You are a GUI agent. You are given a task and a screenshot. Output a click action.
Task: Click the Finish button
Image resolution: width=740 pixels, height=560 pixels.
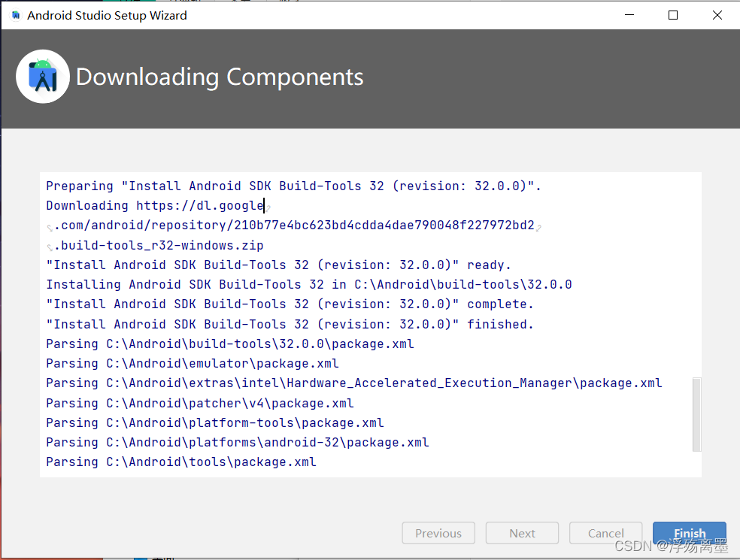point(689,533)
